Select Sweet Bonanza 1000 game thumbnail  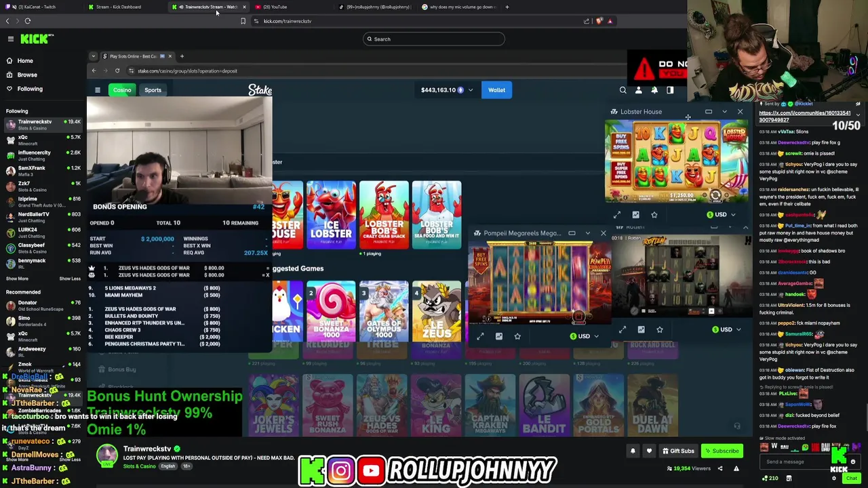coord(331,310)
